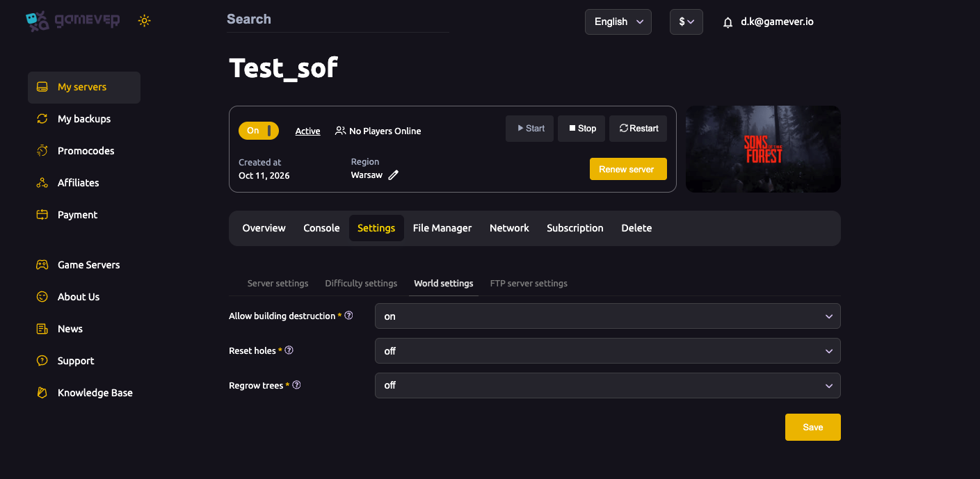Select the Settings tab
The height and width of the screenshot is (479, 980).
(x=376, y=228)
